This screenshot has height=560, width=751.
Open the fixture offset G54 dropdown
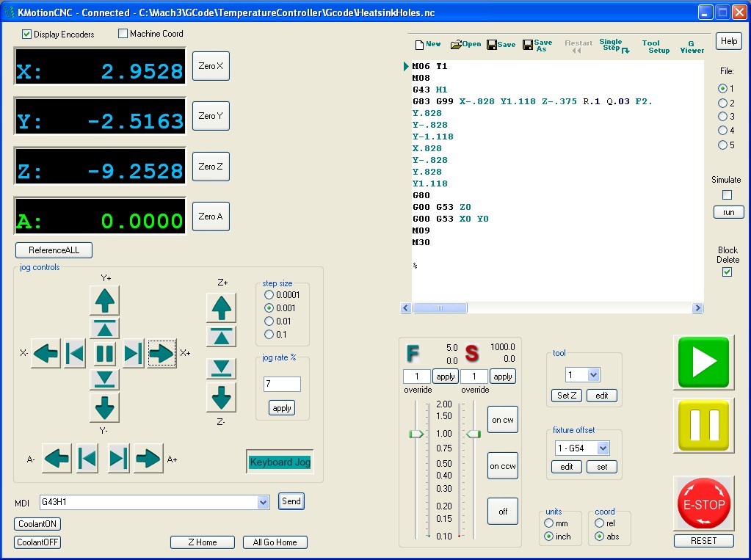[x=602, y=448]
